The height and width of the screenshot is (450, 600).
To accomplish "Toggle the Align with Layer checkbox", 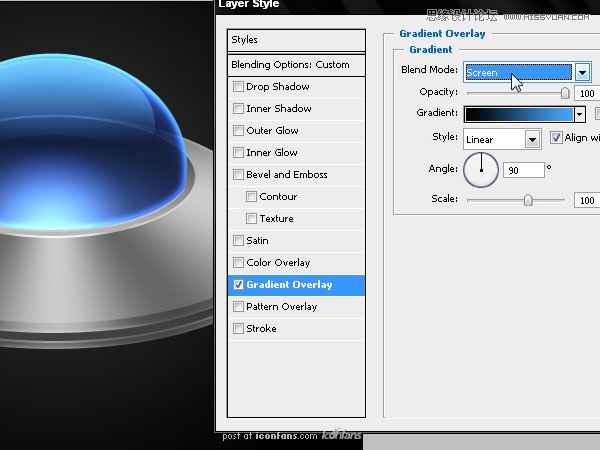I will pos(556,137).
